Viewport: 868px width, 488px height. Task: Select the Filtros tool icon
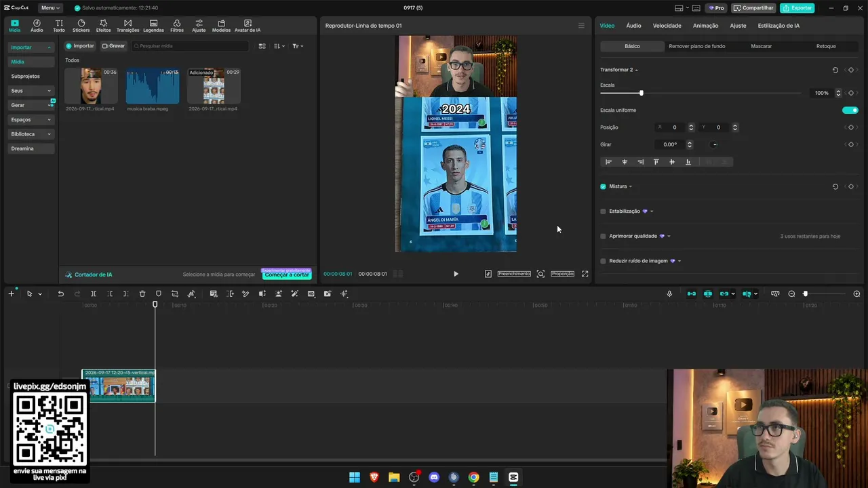point(177,26)
